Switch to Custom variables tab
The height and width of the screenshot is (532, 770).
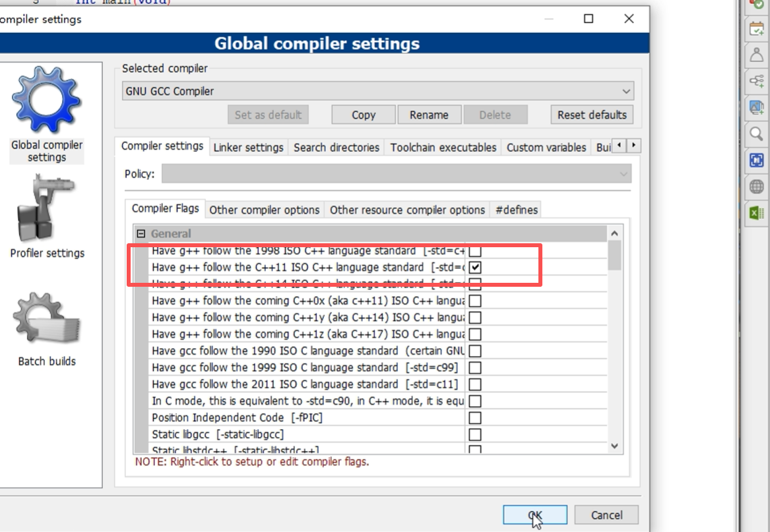coord(546,147)
